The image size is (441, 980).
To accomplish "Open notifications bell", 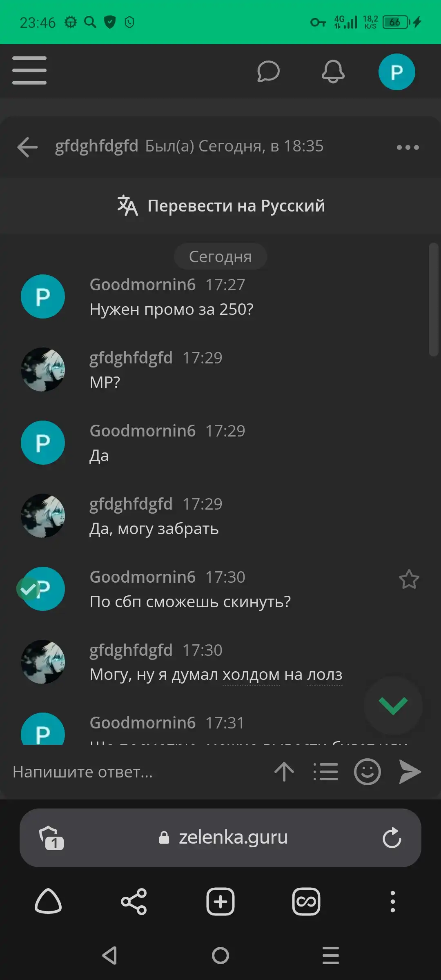I will 333,71.
